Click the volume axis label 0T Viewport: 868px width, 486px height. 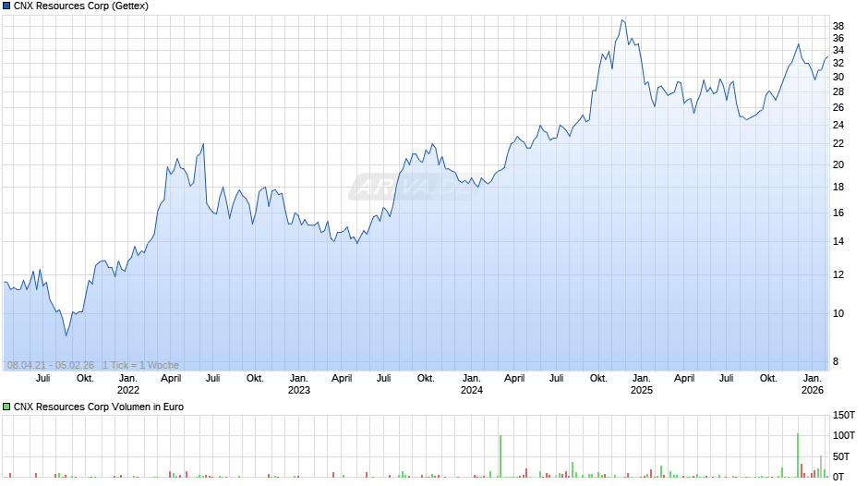(838, 477)
